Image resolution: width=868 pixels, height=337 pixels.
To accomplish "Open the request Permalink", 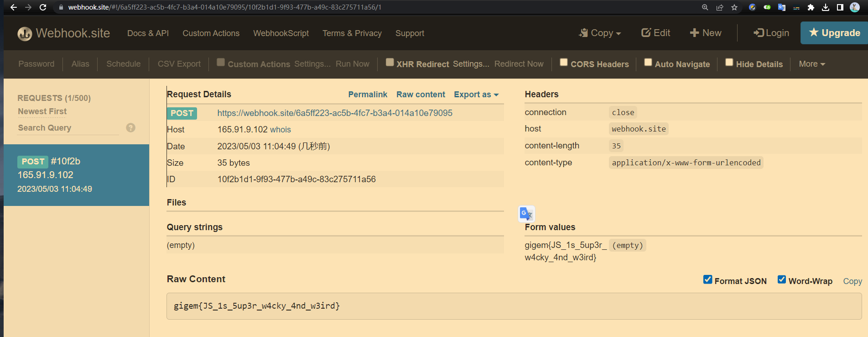I will pyautogui.click(x=368, y=95).
